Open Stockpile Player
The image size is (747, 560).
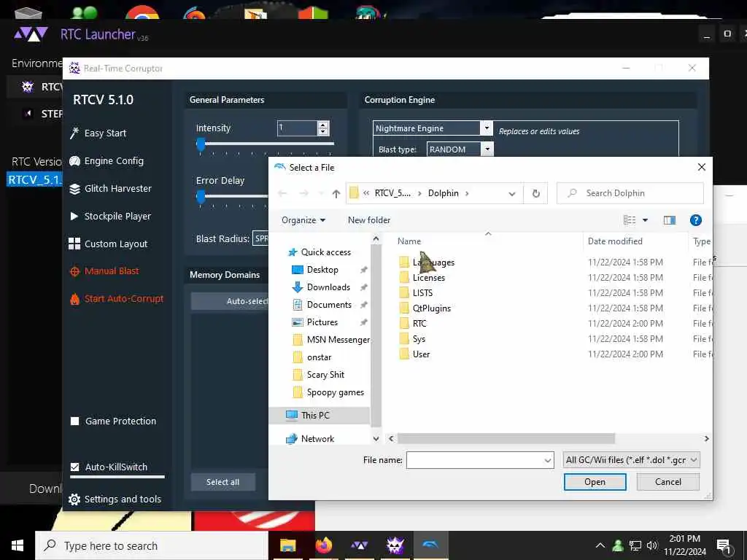[x=117, y=216]
